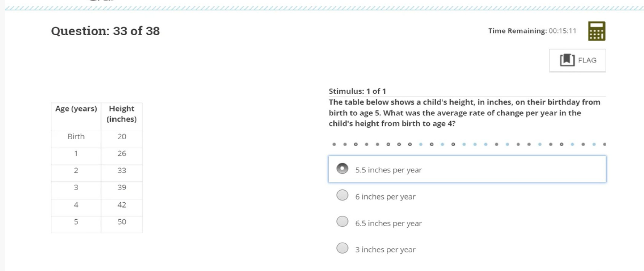
Task: Select the 5.5 inches per year answer
Action: (342, 169)
